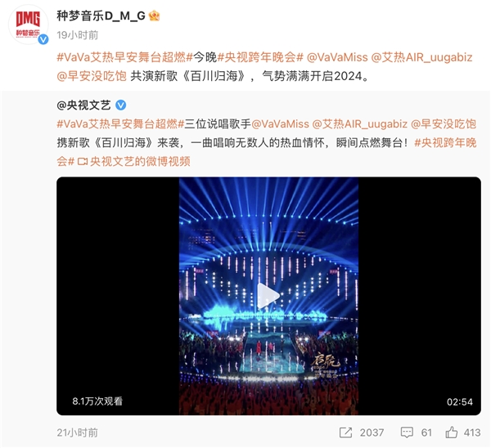Image resolution: width=491 pixels, height=448 pixels.
Task: Open the @央视文艺 reposted account name
Action: pos(83,105)
